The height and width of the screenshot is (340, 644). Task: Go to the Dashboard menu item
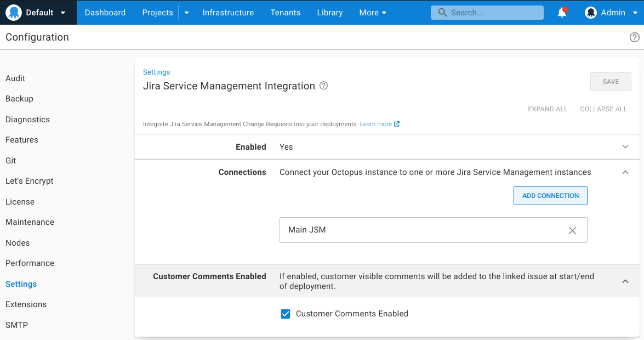click(x=105, y=12)
